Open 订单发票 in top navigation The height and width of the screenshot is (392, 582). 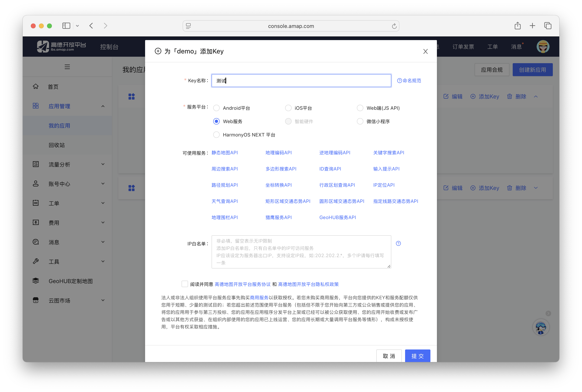tap(463, 47)
